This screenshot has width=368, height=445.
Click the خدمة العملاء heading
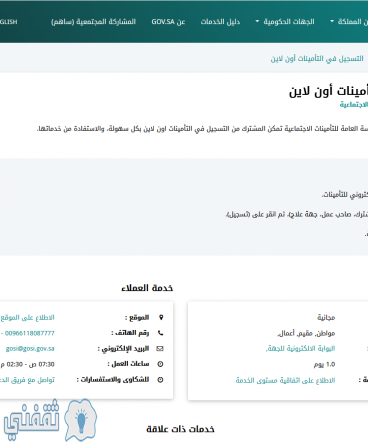[x=147, y=288]
